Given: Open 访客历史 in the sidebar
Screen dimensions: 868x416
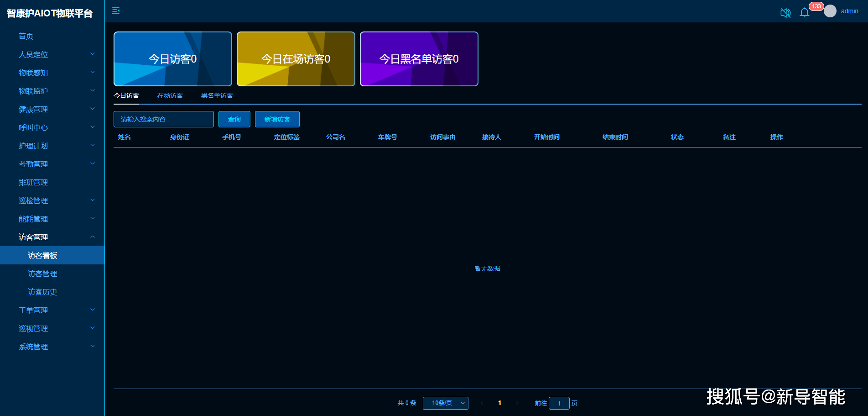Looking at the screenshot, I should pyautogui.click(x=42, y=292).
